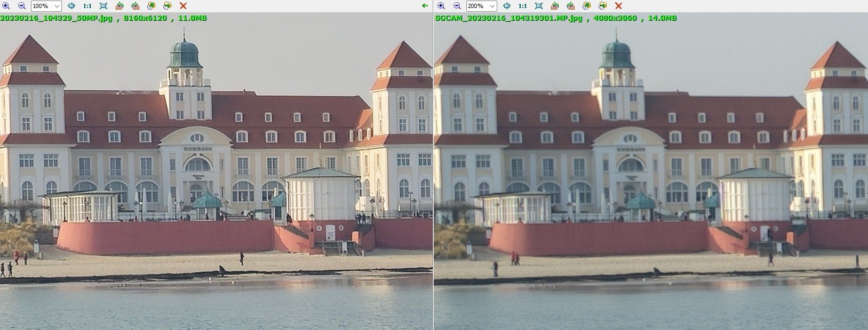Click move-to-folder icon in left toolbar
The height and width of the screenshot is (330, 868).
168,6
